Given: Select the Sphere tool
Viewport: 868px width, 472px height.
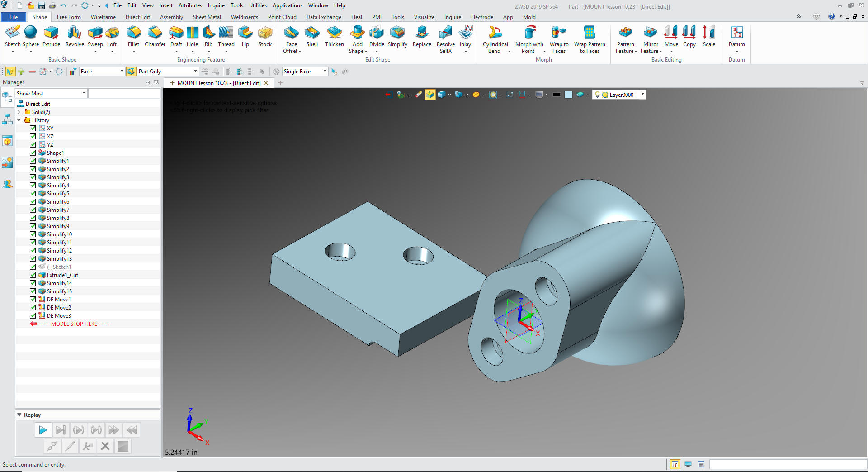Looking at the screenshot, I should pos(31,36).
